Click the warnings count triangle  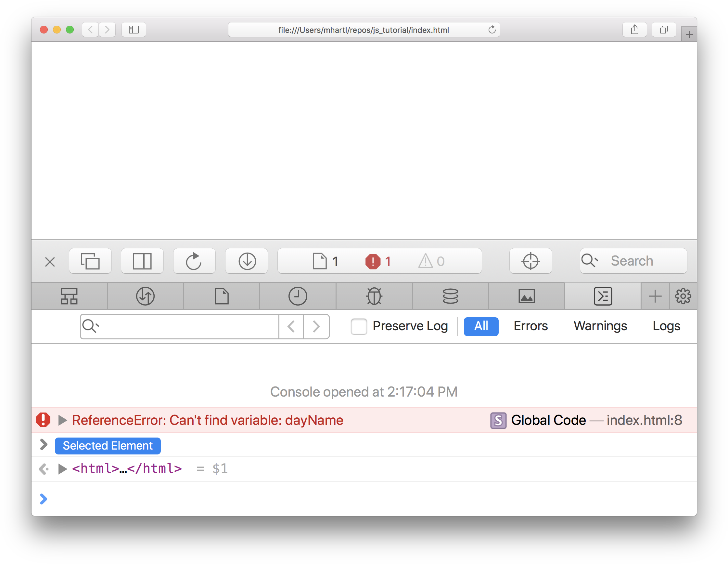tap(431, 261)
